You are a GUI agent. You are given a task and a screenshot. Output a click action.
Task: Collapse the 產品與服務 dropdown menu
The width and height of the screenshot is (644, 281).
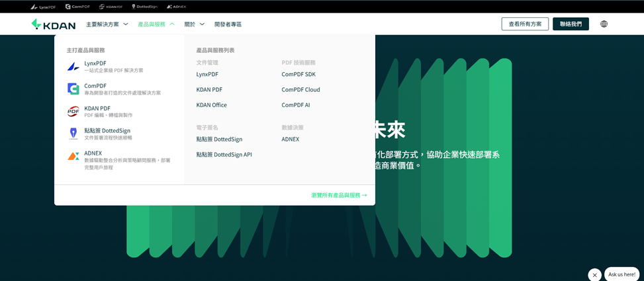click(156, 24)
